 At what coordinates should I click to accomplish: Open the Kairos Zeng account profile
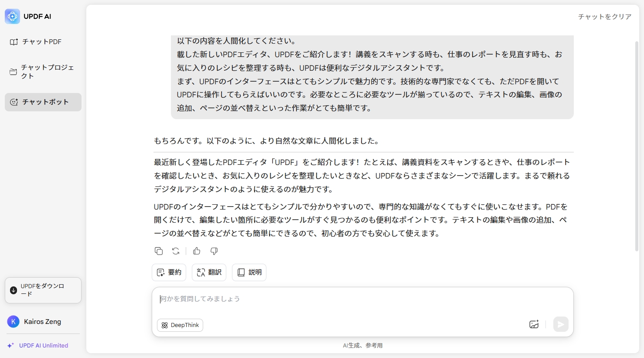coord(35,322)
